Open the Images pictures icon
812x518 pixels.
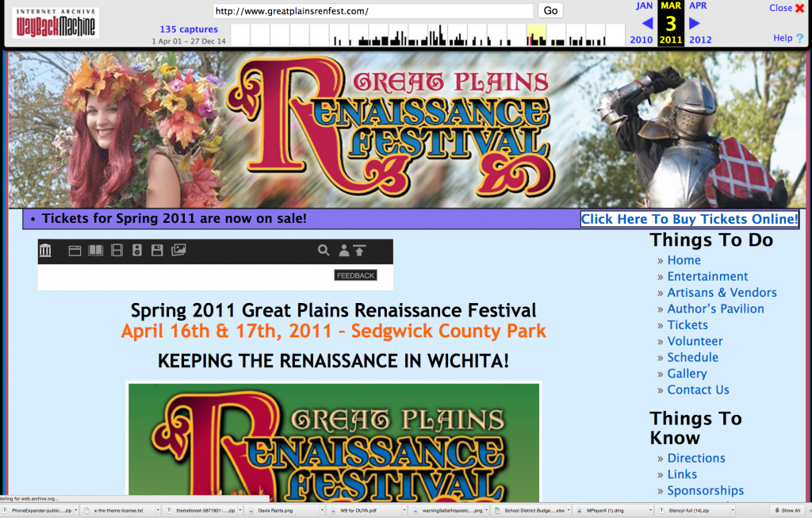click(178, 251)
